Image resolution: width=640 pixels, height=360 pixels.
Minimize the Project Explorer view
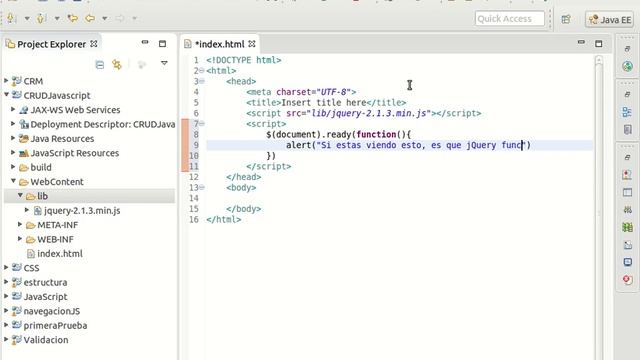coord(145,42)
